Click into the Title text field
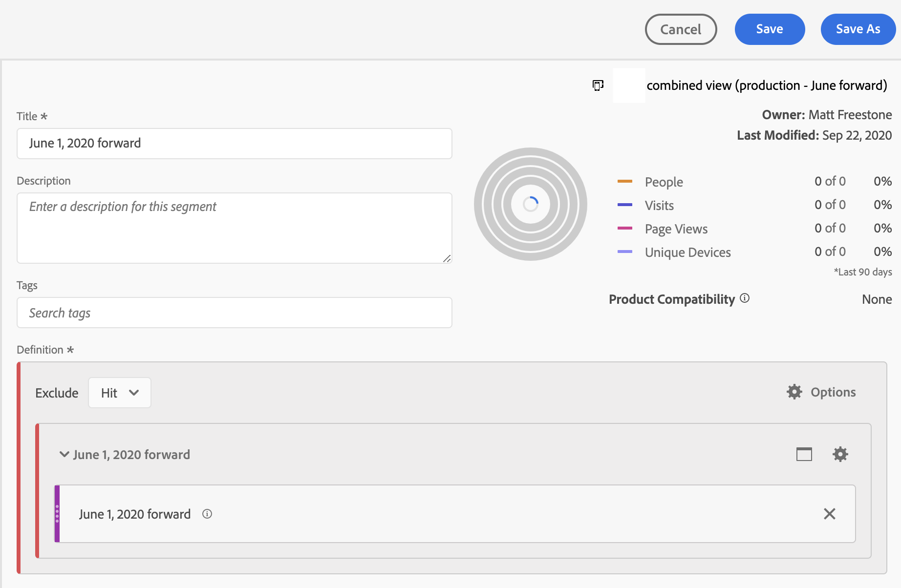Viewport: 901px width, 588px height. click(235, 144)
